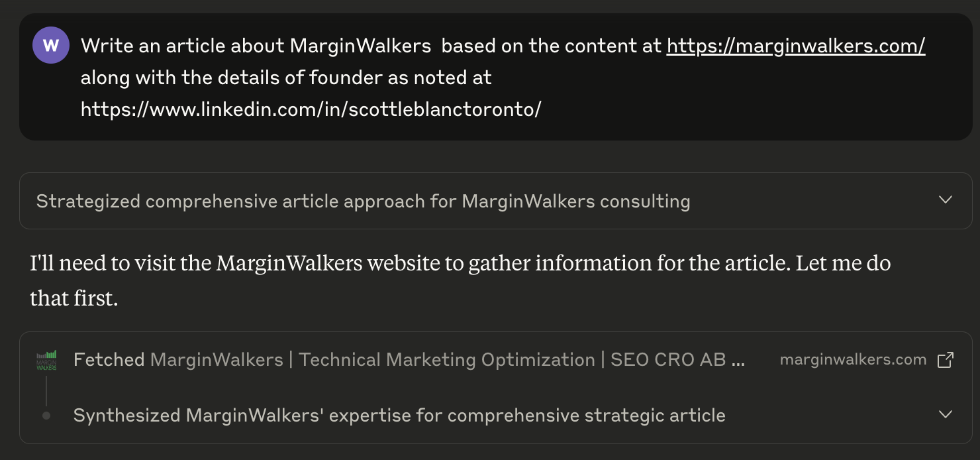The image size is (980, 460).
Task: Click the purple W user avatar
Action: click(x=51, y=46)
